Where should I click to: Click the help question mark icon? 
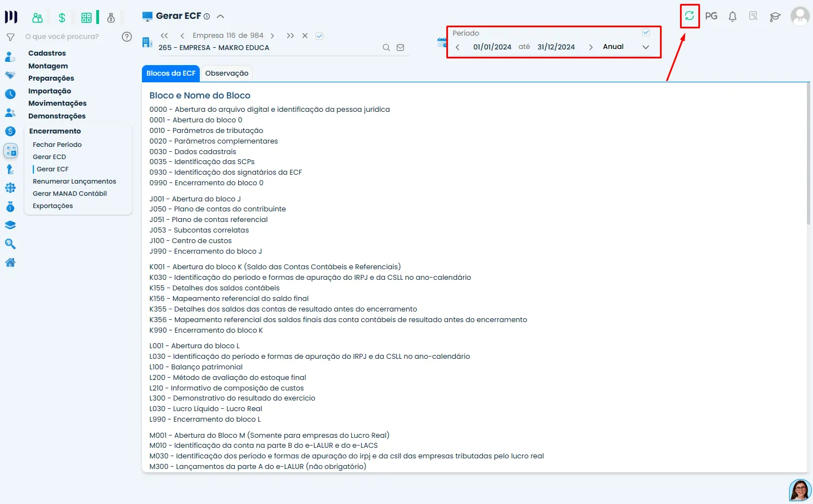[x=127, y=37]
